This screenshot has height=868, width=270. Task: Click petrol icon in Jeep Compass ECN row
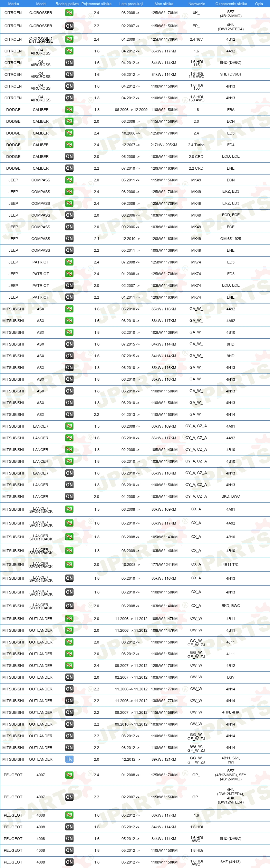(69, 180)
